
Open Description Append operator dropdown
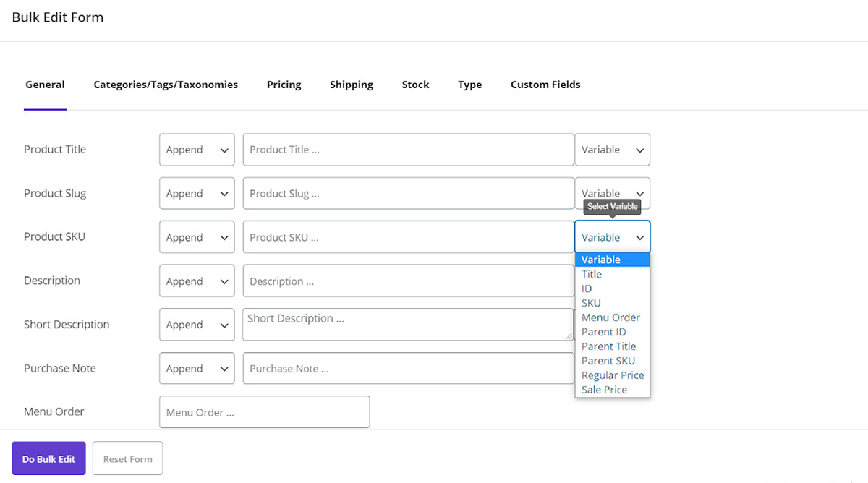[x=197, y=281]
